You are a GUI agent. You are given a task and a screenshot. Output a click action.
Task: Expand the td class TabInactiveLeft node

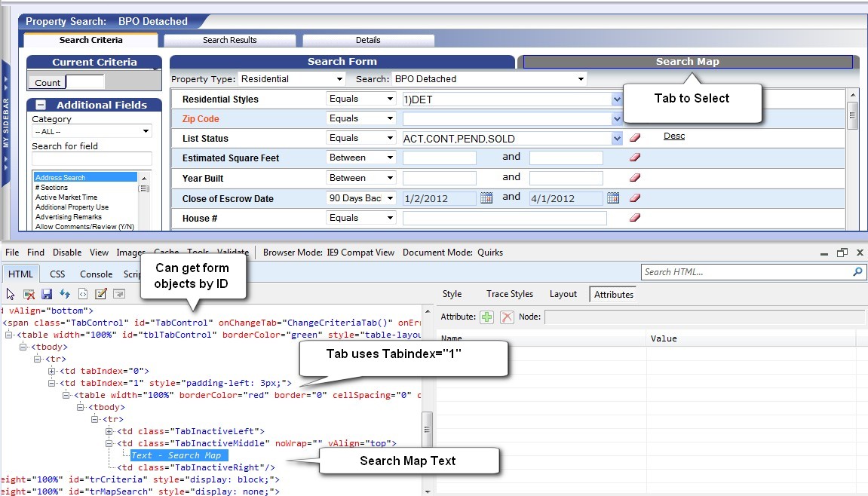pos(109,431)
